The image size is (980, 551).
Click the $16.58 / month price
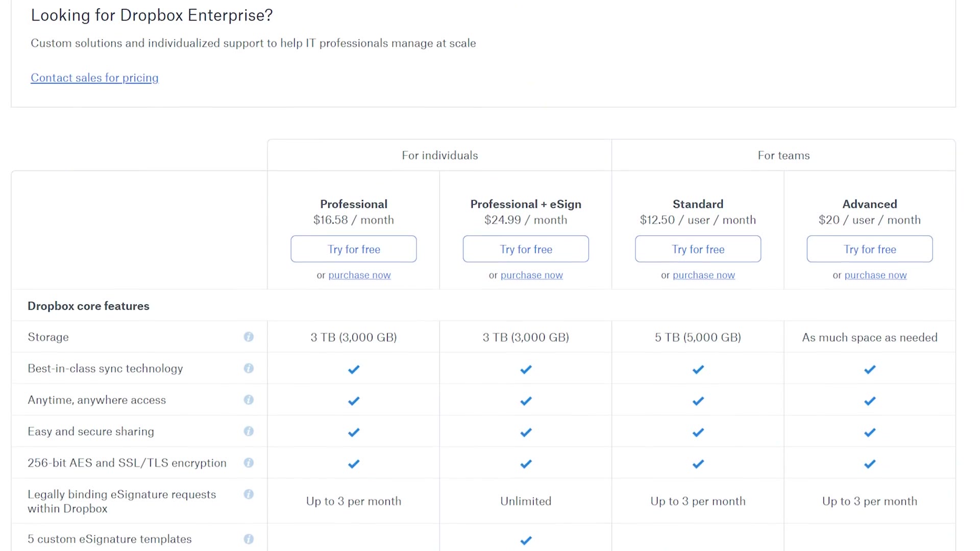click(x=354, y=220)
